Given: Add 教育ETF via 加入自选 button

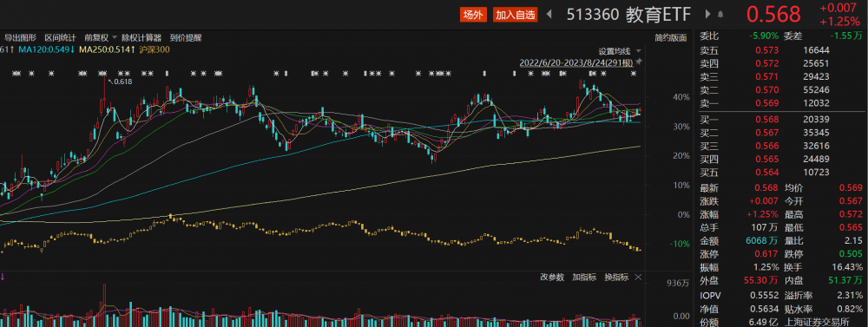Looking at the screenshot, I should pos(516,15).
